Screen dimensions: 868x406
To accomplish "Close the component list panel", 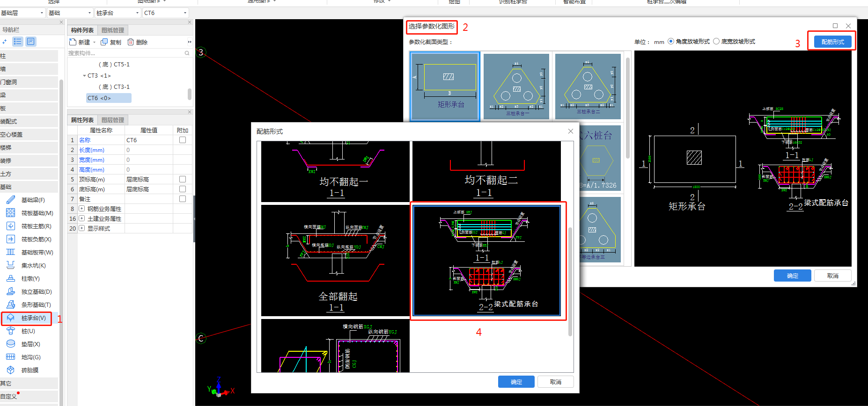I will [190, 22].
